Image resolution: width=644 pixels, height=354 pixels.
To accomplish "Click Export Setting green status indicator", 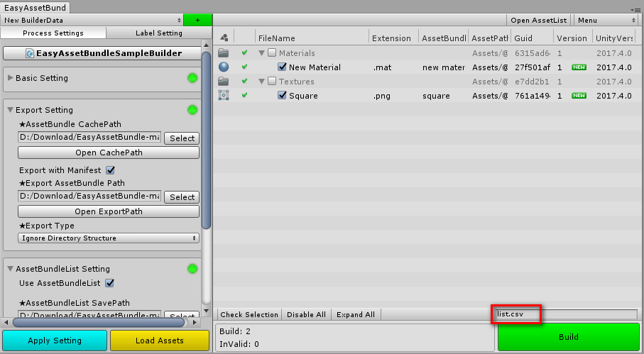I will 192,110.
